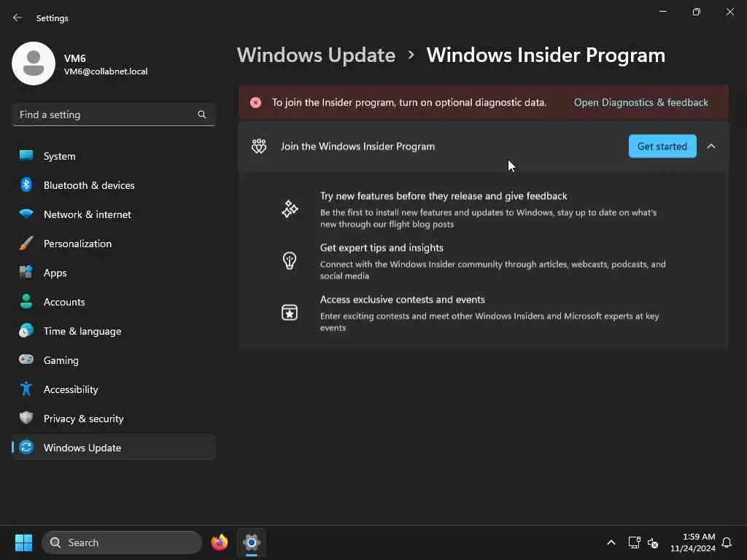The height and width of the screenshot is (560, 747).
Task: Open the VM6 user profile picture
Action: click(34, 63)
